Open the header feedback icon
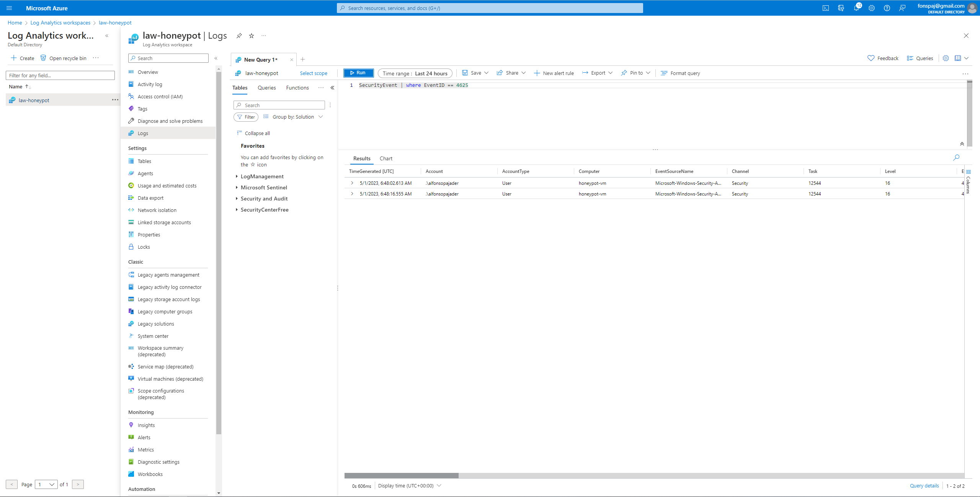Viewport: 980px width, 497px height. [902, 8]
